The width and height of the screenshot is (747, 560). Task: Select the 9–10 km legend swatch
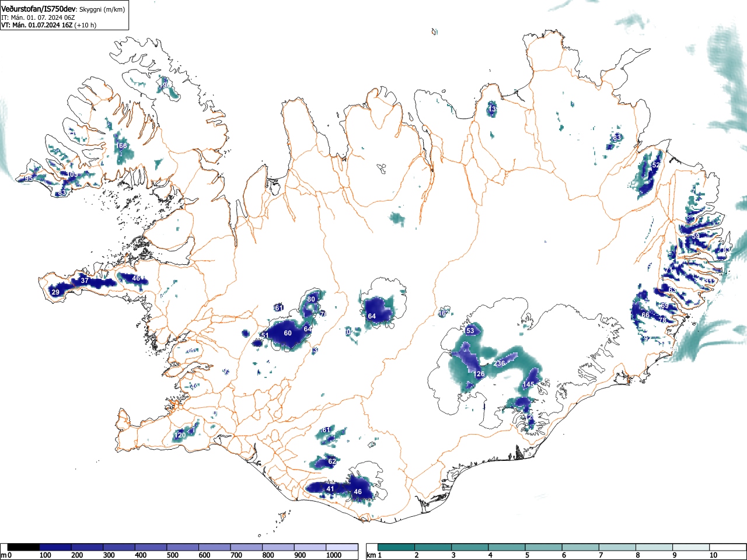(x=691, y=547)
